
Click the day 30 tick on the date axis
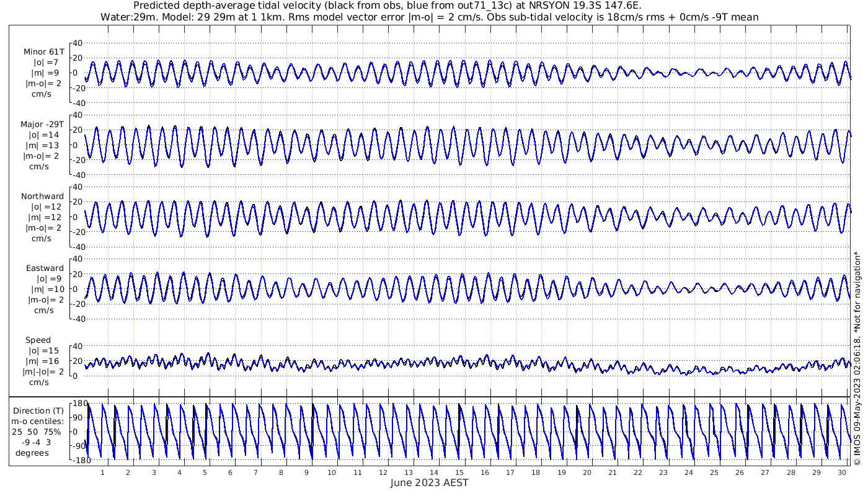pyautogui.click(x=842, y=472)
